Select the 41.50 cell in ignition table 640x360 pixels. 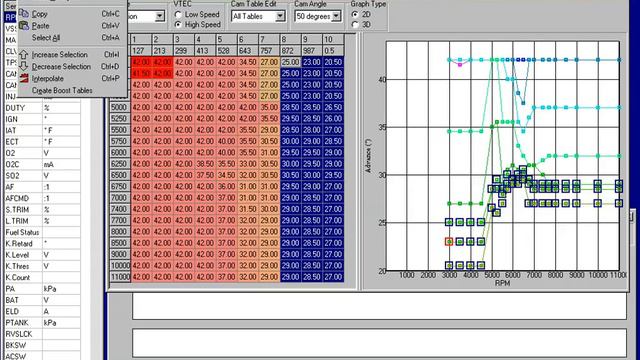[141, 73]
